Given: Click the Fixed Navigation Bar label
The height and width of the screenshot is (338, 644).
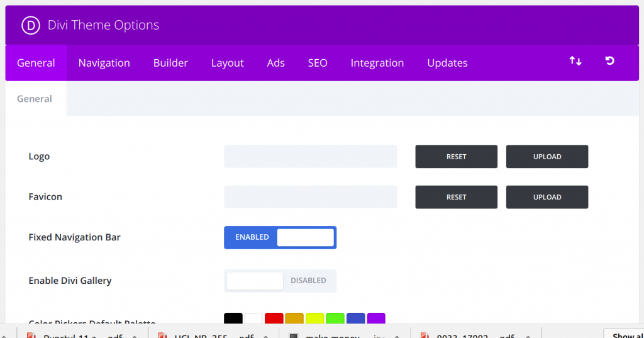Looking at the screenshot, I should point(74,237).
